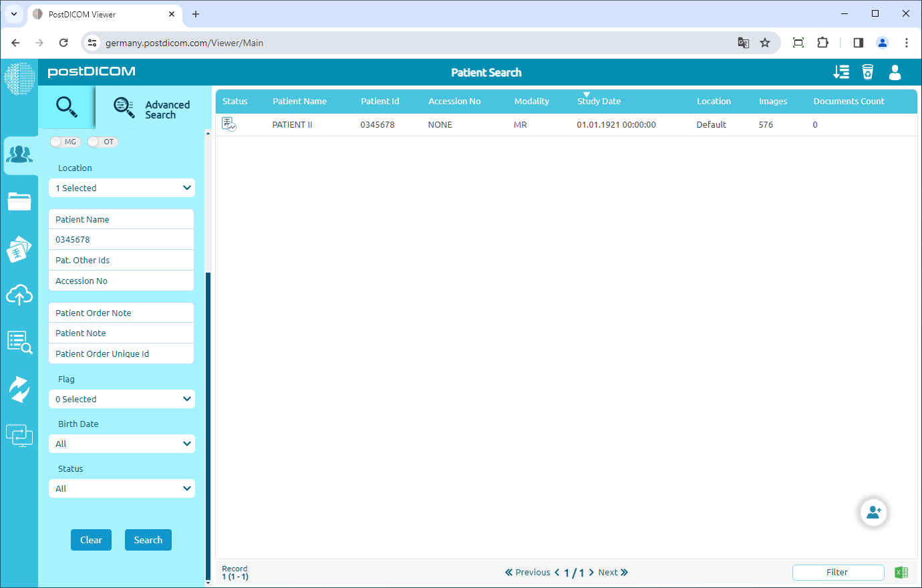Open the Folders section in sidebar
The image size is (922, 588).
(20, 201)
